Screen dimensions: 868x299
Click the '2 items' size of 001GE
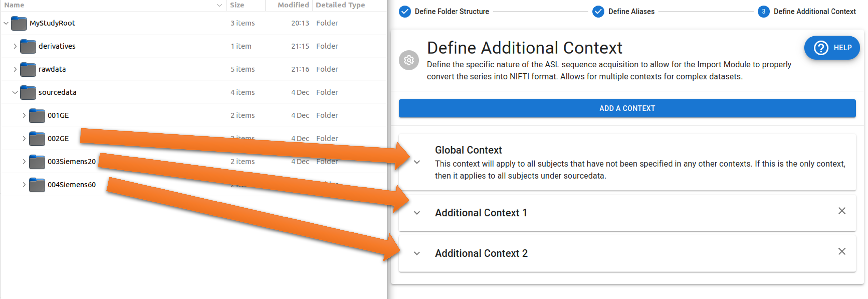point(243,116)
